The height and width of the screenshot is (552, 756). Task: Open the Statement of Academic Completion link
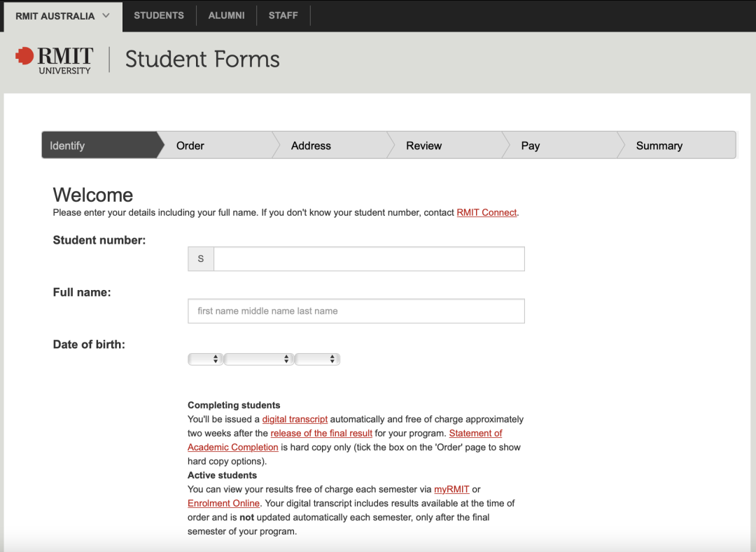(344, 440)
